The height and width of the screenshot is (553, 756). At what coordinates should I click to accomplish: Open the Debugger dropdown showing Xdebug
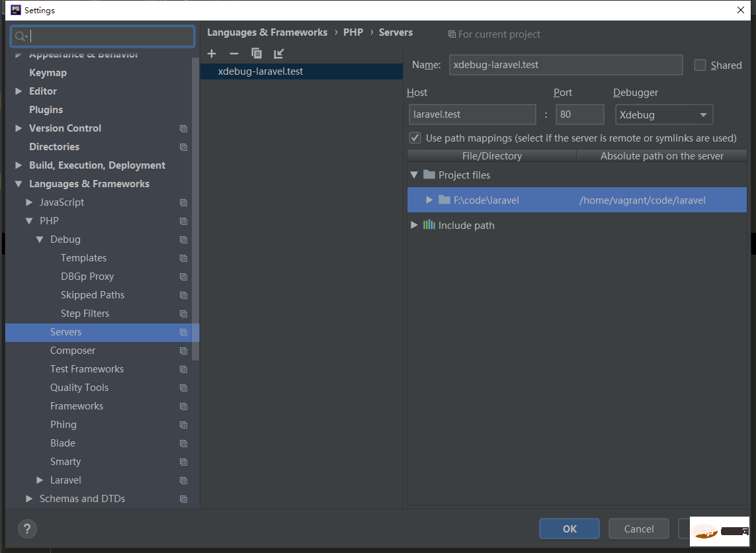[x=664, y=114]
